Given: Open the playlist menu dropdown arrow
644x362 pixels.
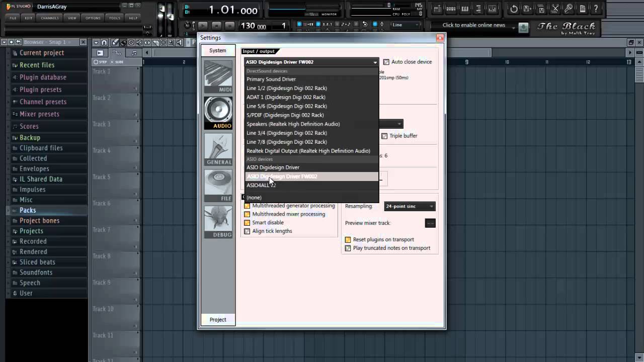Looking at the screenshot, I should coord(96,42).
